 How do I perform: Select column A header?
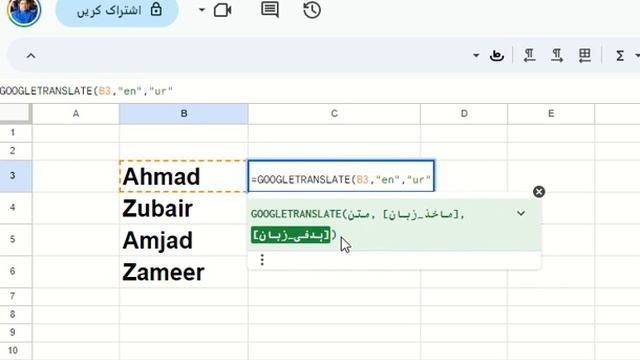[76, 113]
